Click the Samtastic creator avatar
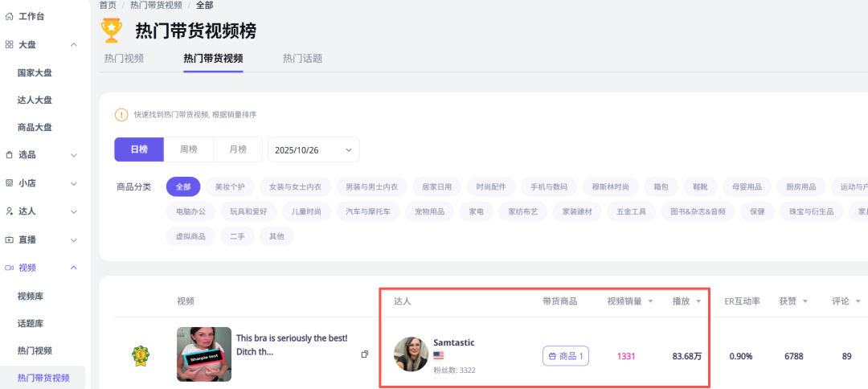 click(x=411, y=354)
